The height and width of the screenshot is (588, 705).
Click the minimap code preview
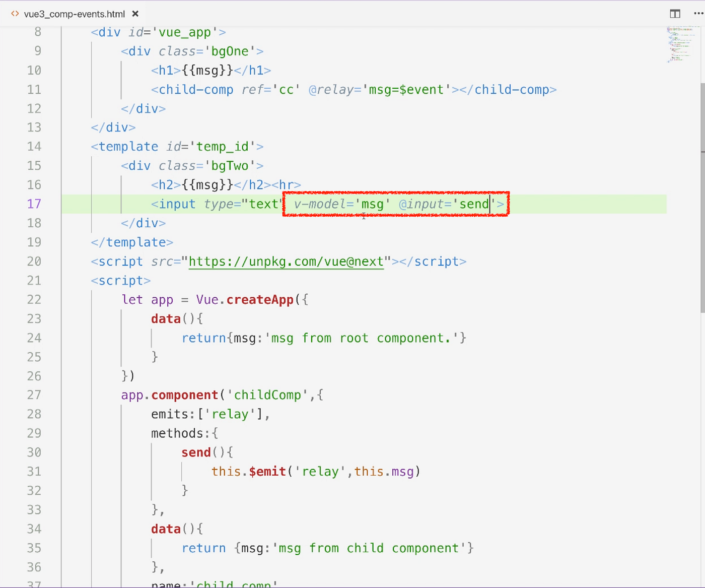pyautogui.click(x=681, y=44)
